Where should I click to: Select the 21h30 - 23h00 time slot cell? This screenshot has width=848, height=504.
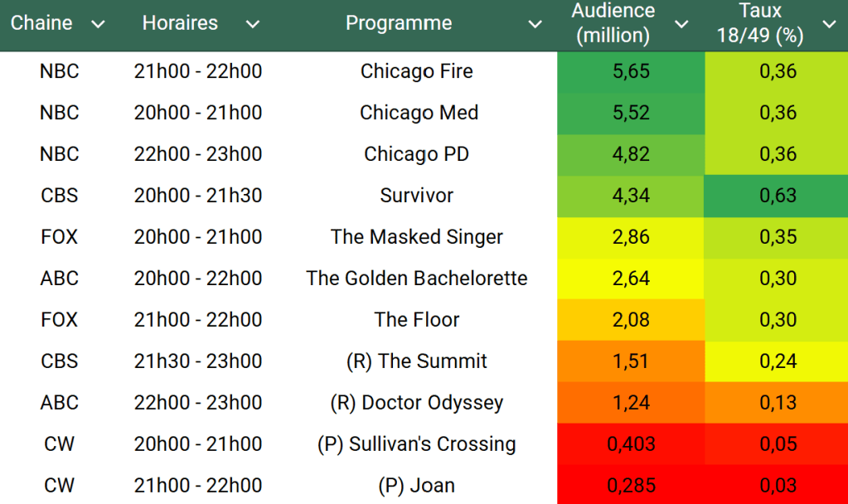(x=197, y=361)
